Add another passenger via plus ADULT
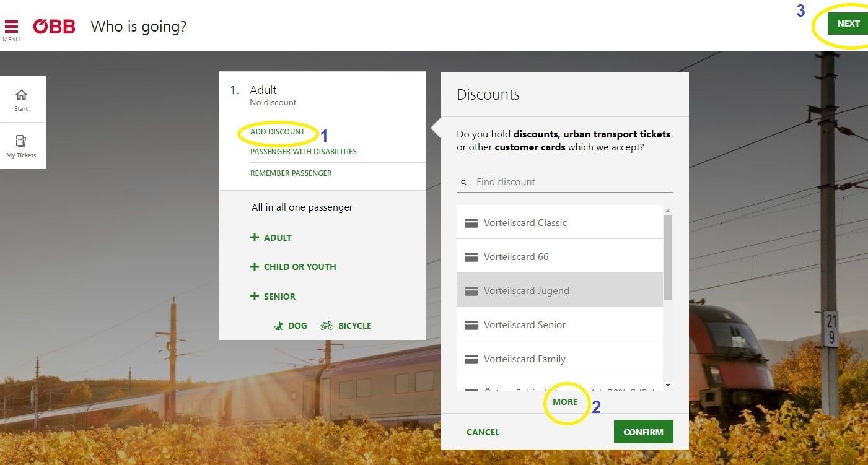 [x=271, y=237]
